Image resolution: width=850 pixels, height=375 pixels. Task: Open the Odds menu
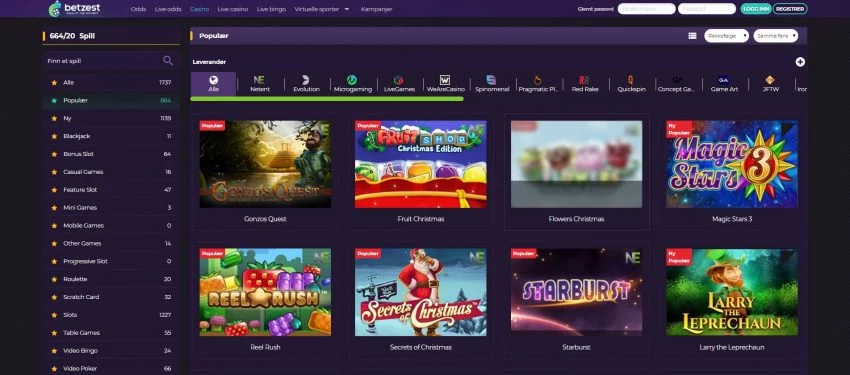[x=138, y=9]
